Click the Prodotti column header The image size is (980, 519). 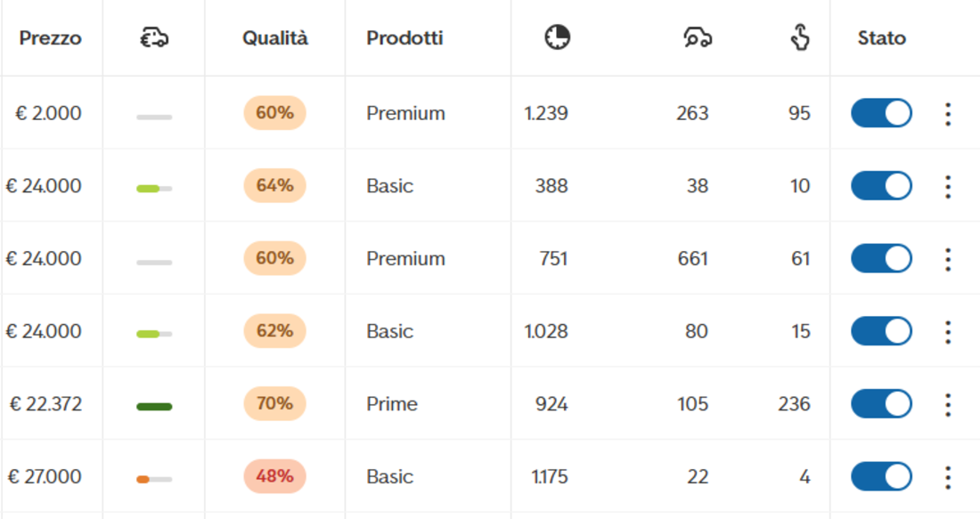(x=404, y=38)
